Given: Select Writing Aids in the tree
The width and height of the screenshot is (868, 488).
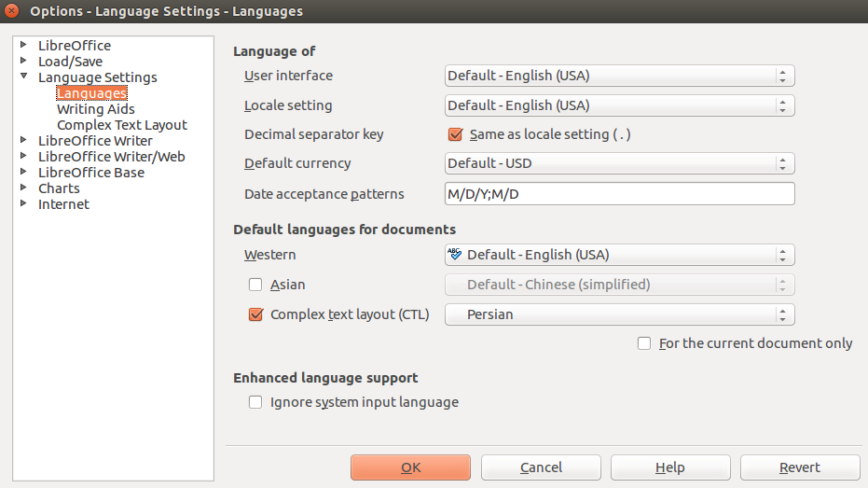Looking at the screenshot, I should 96,109.
